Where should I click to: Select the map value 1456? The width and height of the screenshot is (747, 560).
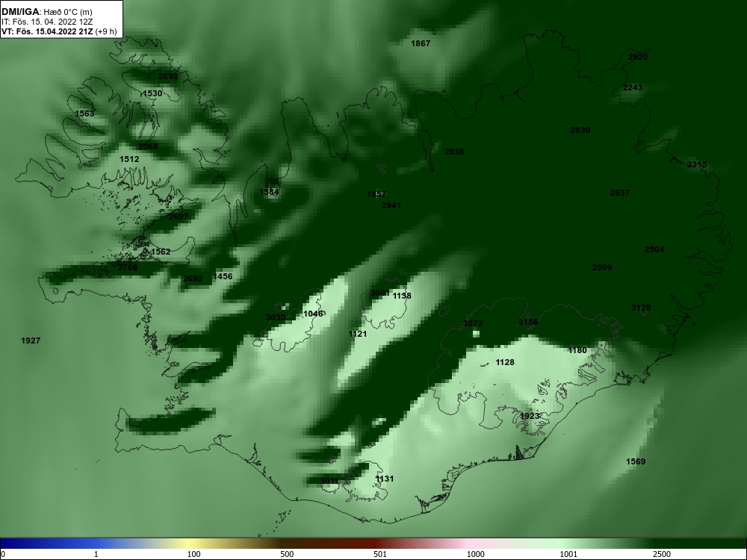pos(223,276)
